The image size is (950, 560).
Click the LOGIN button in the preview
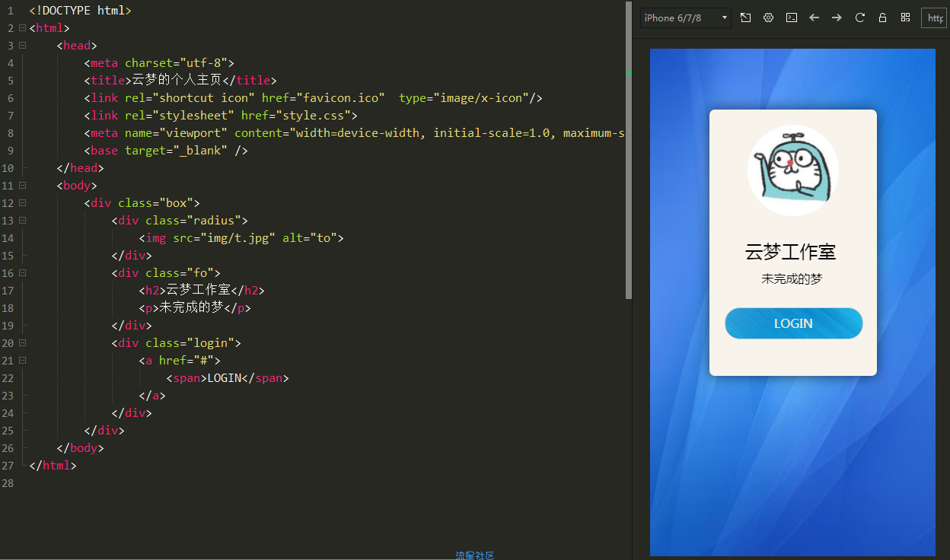[793, 323]
